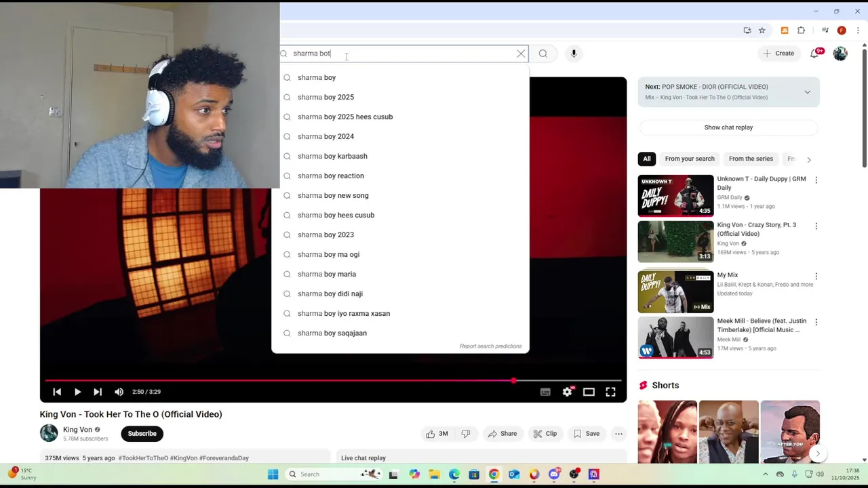Subscribe to King Von channel
Image resolution: width=868 pixels, height=488 pixels.
pos(142,434)
